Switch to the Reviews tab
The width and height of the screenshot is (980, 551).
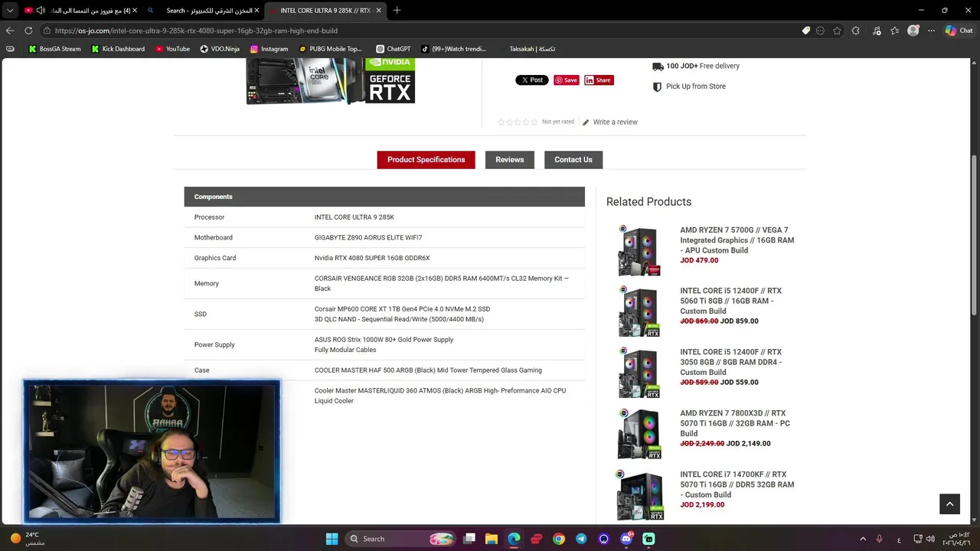[509, 160]
